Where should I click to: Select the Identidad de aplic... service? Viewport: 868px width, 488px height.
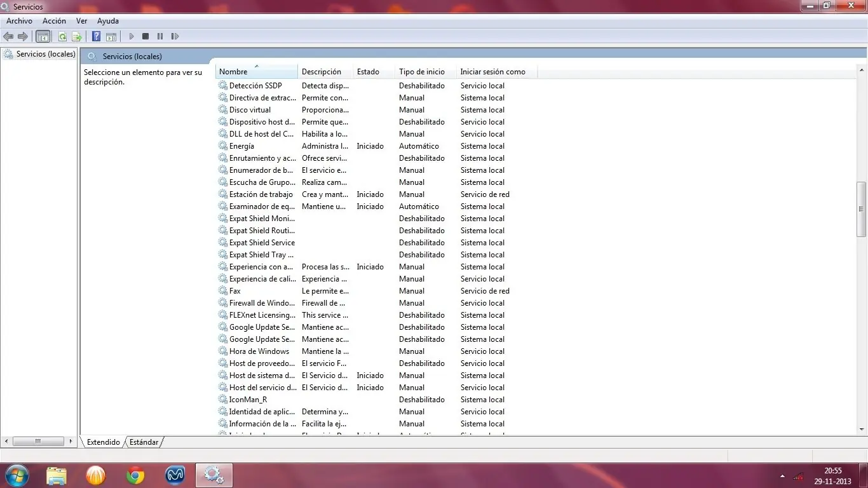(262, 411)
